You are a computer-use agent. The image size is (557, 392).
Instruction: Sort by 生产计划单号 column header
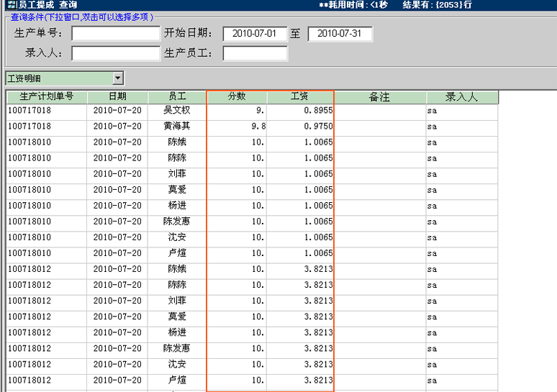point(47,97)
